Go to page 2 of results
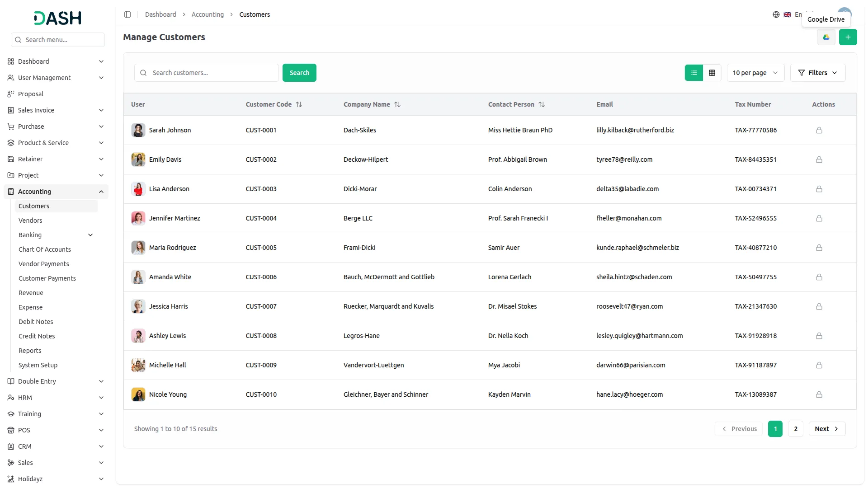Screen dimensions: 868x488 (x=795, y=428)
